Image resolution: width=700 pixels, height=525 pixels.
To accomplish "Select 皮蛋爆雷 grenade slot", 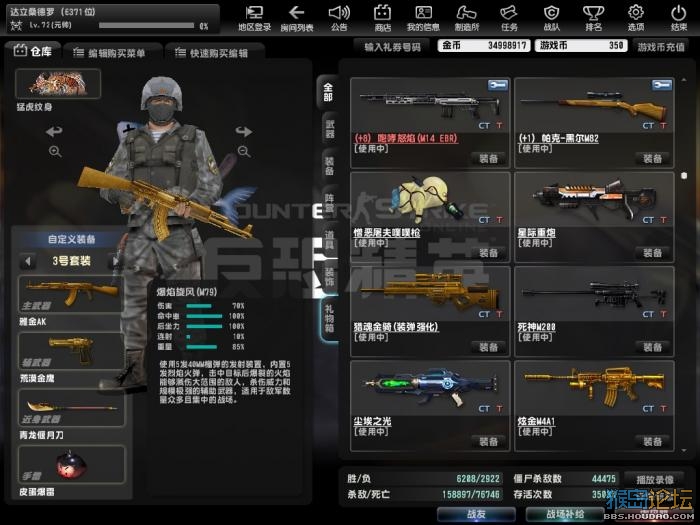I will [71, 464].
